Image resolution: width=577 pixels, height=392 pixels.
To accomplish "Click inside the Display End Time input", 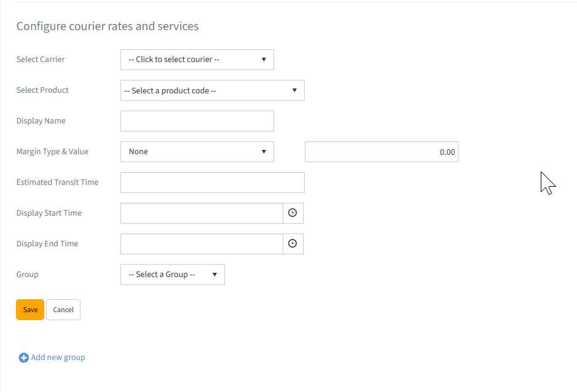I will coord(202,244).
